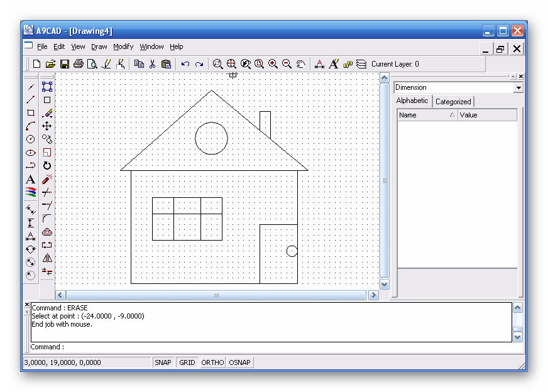Toggle OSNAP mode in status bar
Viewport: 548px width, 392px height.
239,362
